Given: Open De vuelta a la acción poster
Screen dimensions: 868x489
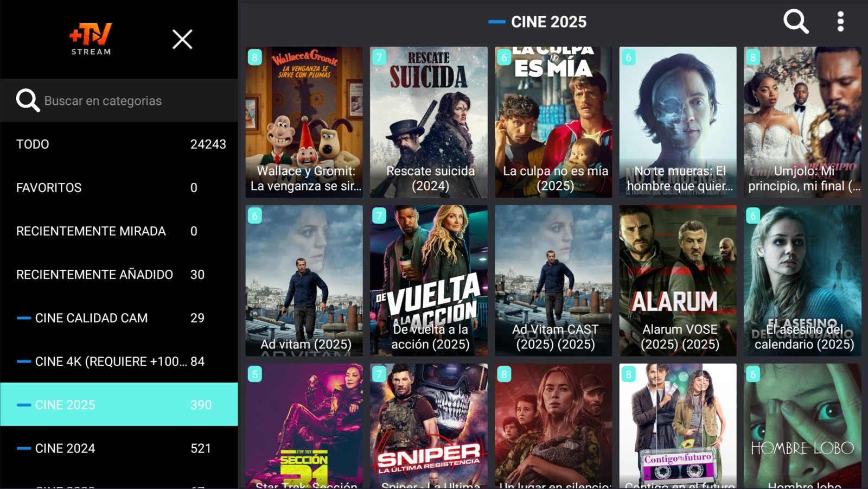Looking at the screenshot, I should 429,281.
